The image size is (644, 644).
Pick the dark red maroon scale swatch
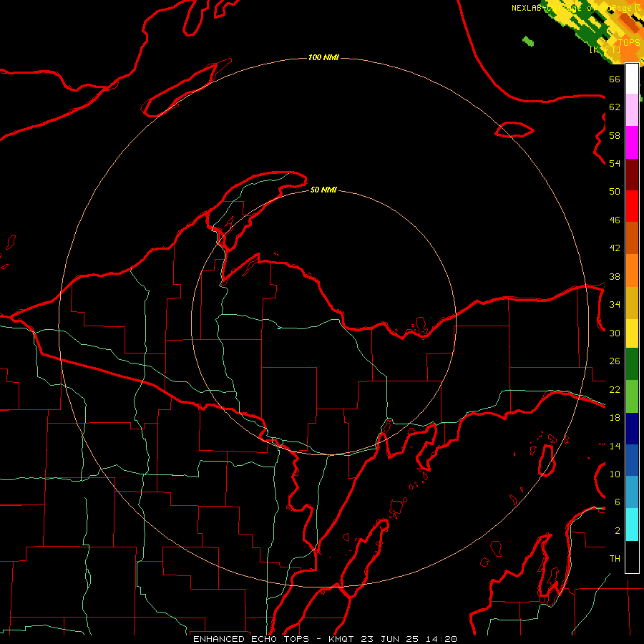pyautogui.click(x=632, y=175)
